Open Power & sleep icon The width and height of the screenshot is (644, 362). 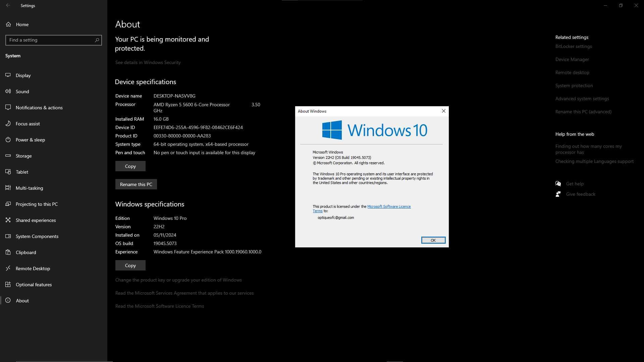8,139
